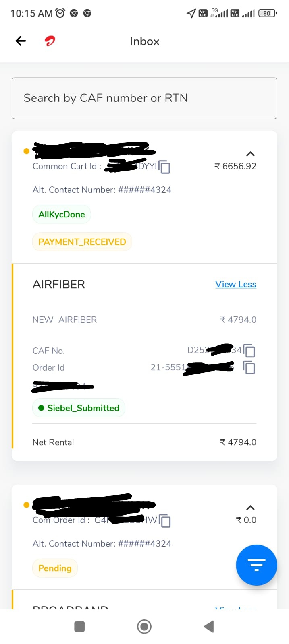Copy the Common Cart Id
Screen dimensions: 289x644
point(164,167)
